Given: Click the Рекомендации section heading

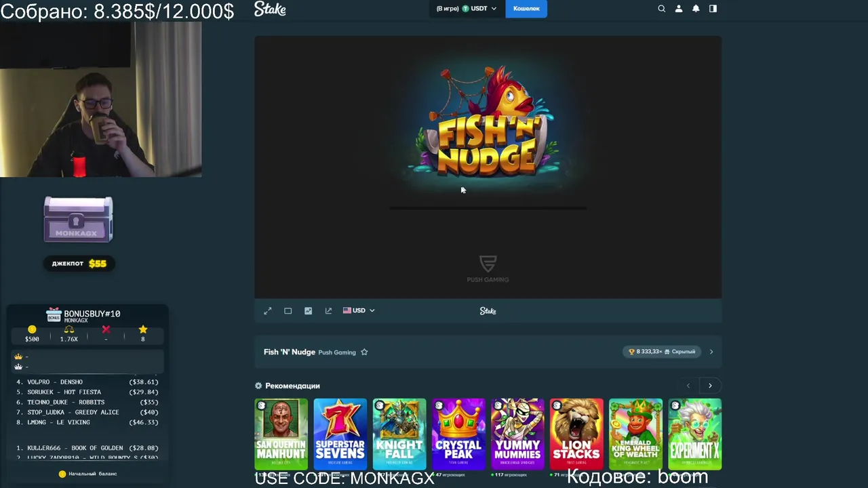Looking at the screenshot, I should 292,386.
